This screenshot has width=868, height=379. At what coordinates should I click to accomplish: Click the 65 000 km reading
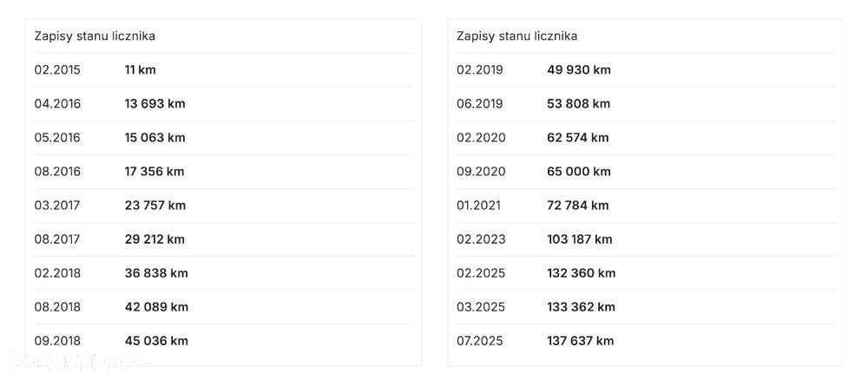coord(578,172)
